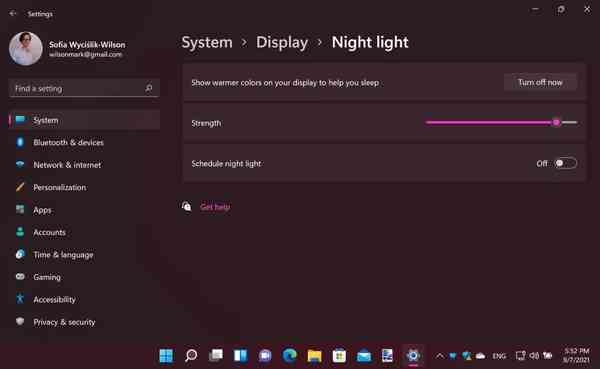Click Turn off now button
The height and width of the screenshot is (369, 600).
pos(540,82)
